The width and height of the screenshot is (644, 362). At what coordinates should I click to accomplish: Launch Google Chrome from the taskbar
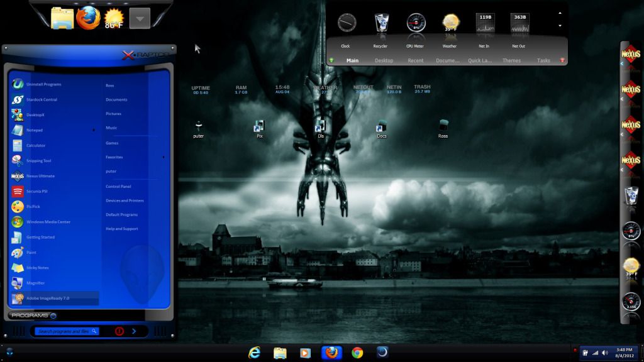coord(357,353)
